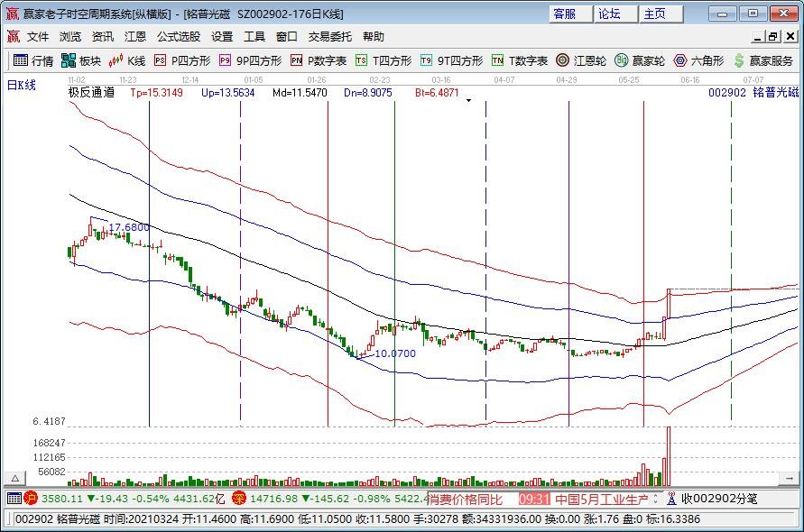Click the tower icon beside 收002902分笔
804x532 pixels.
671,498
